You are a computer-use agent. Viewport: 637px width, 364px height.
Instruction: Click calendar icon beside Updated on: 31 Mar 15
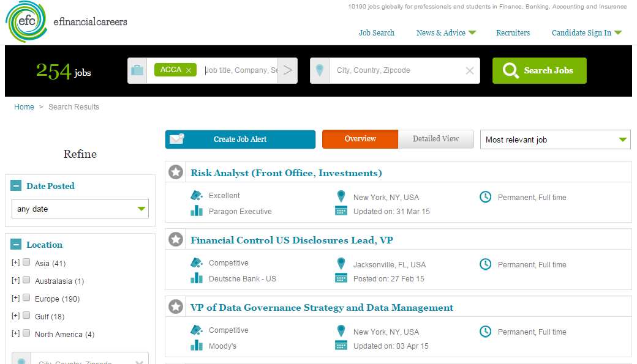tap(341, 211)
